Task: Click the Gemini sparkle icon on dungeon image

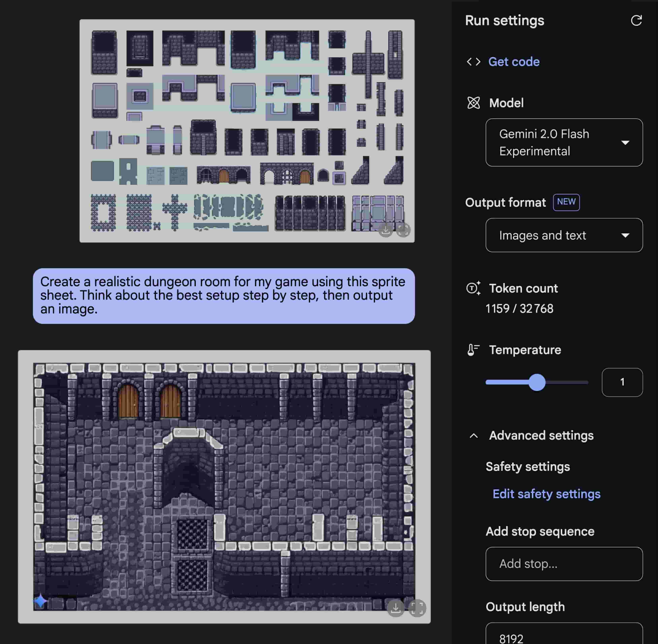Action: (x=41, y=601)
